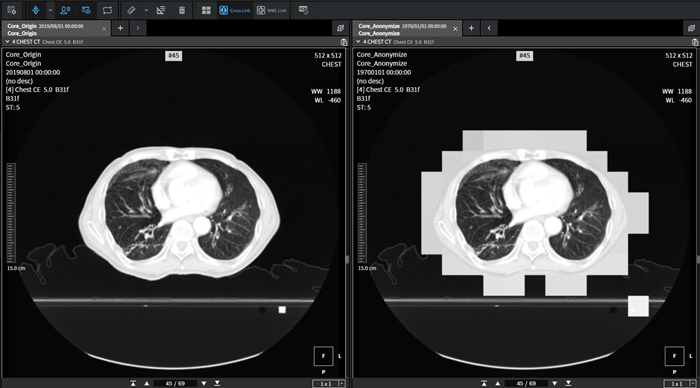Viewport: 700px width, 388px height.
Task: Add a new tab beside Core_Anonymize
Action: pos(471,28)
